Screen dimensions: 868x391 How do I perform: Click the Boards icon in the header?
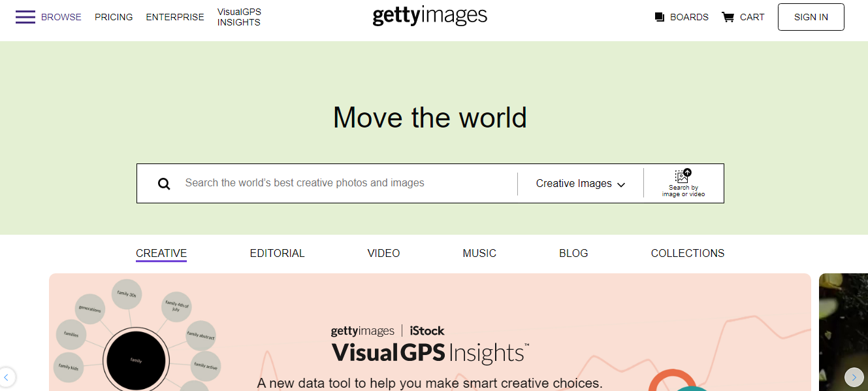(x=660, y=17)
